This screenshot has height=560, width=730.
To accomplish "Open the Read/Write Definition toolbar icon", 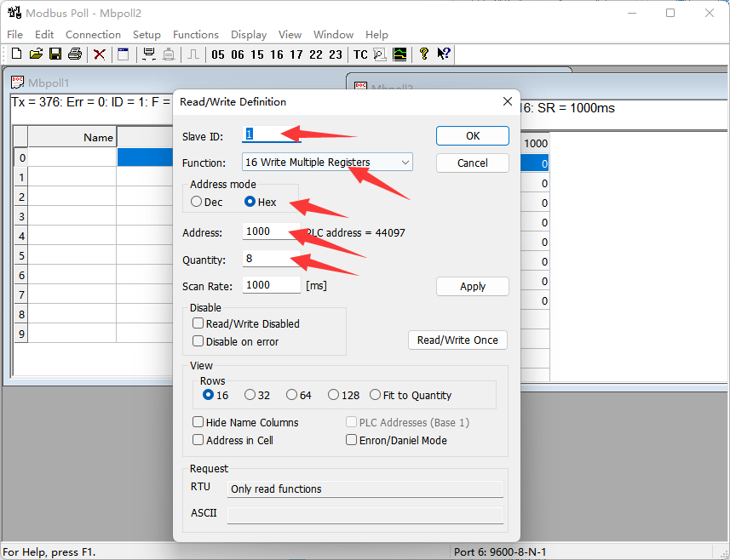I will (x=123, y=54).
